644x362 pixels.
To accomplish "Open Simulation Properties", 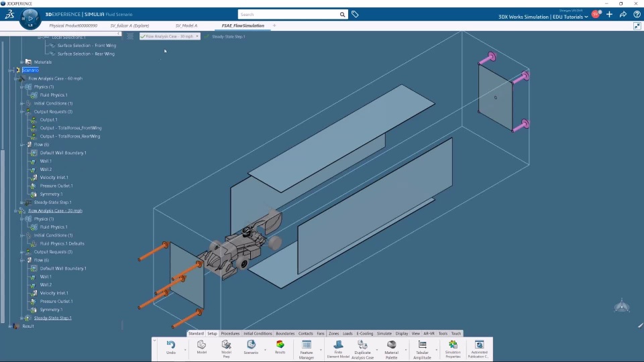I will click(x=453, y=349).
